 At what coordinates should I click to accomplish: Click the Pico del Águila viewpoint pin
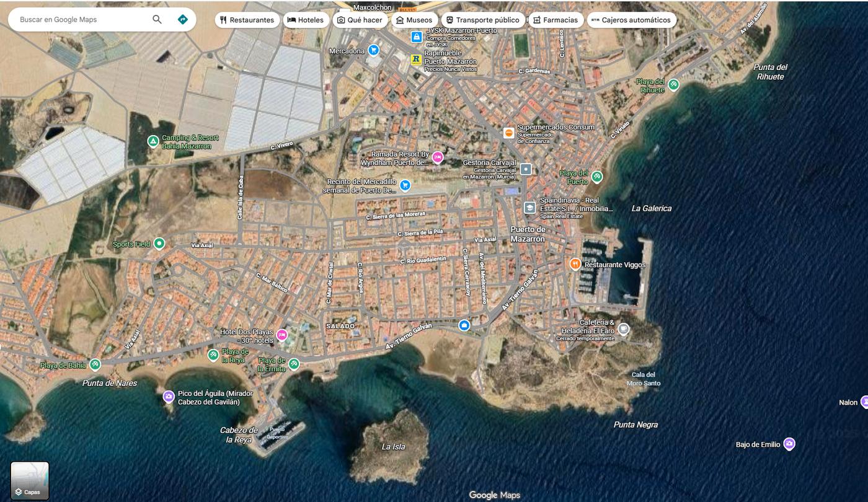click(x=168, y=397)
